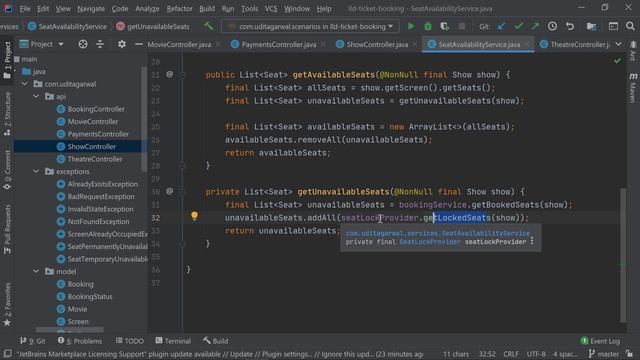
Task: Fold getUnavailableSeats method at line 30
Action: click(182, 192)
